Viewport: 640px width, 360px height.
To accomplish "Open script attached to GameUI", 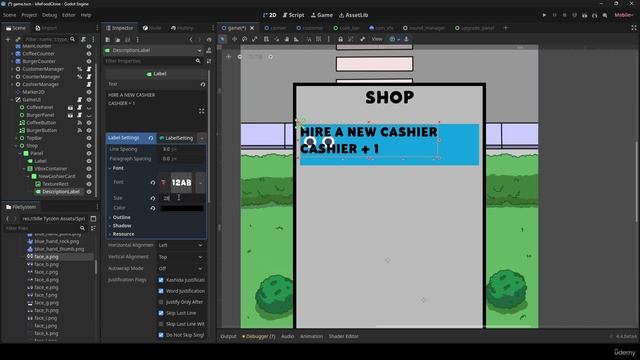I will (80, 100).
